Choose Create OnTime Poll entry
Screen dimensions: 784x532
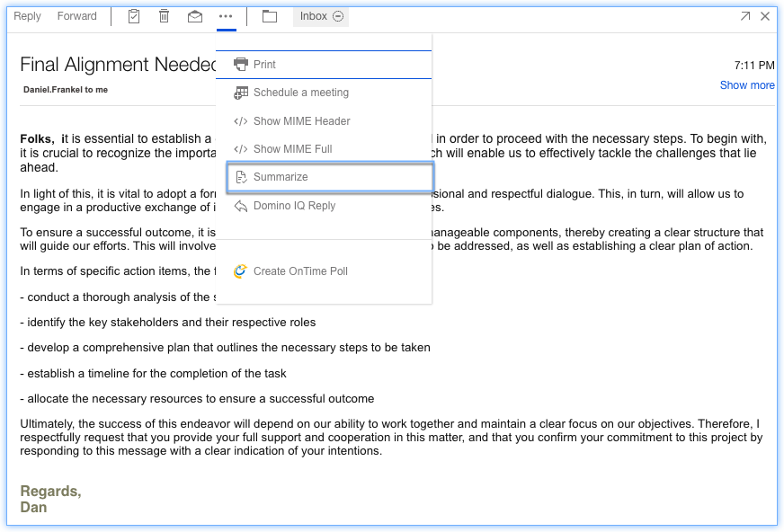point(324,271)
